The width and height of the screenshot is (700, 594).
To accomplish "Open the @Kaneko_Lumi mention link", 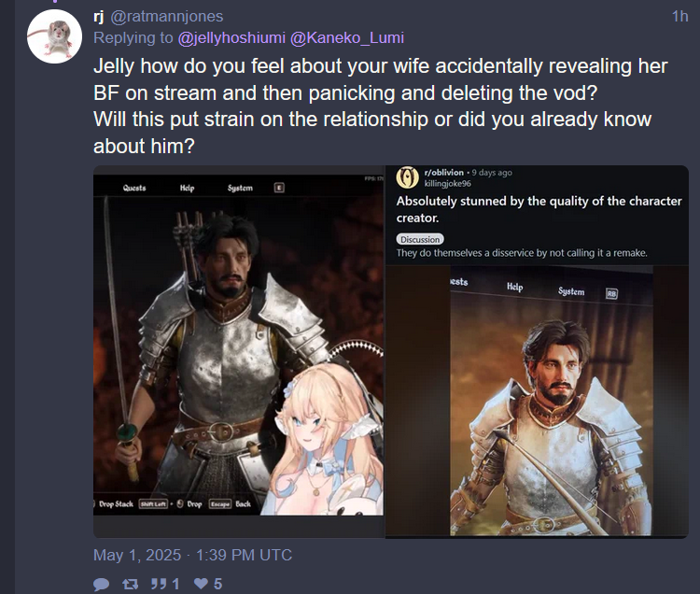I will click(x=347, y=38).
